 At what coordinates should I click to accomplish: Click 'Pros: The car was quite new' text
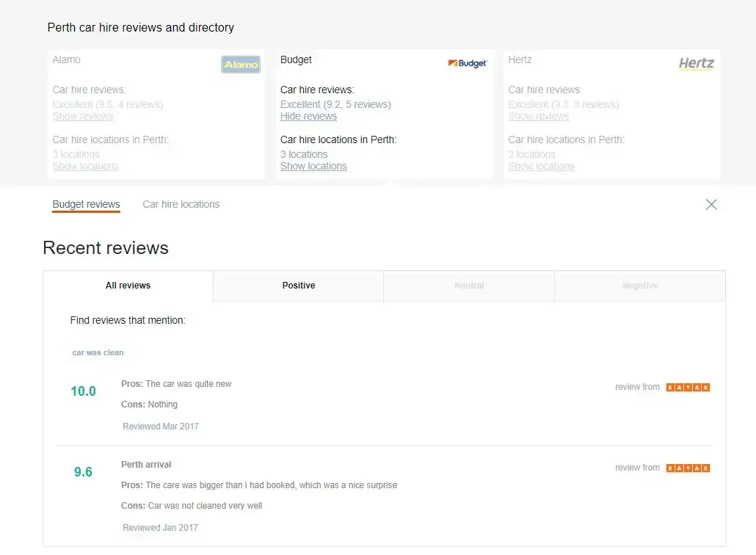pos(176,384)
